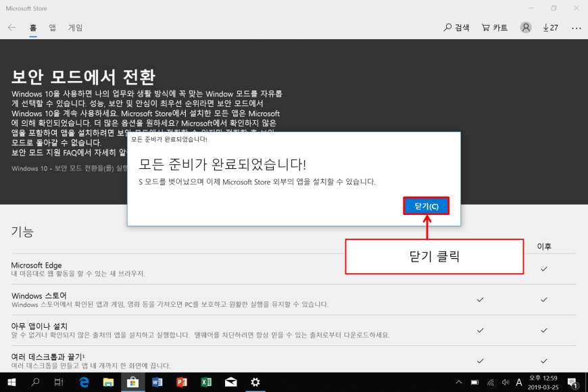
Task: Open the user account avatar
Action: tap(526, 28)
